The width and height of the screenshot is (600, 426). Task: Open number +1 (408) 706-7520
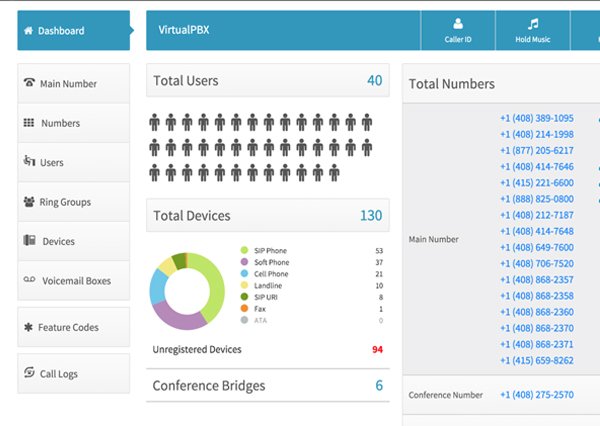(537, 263)
